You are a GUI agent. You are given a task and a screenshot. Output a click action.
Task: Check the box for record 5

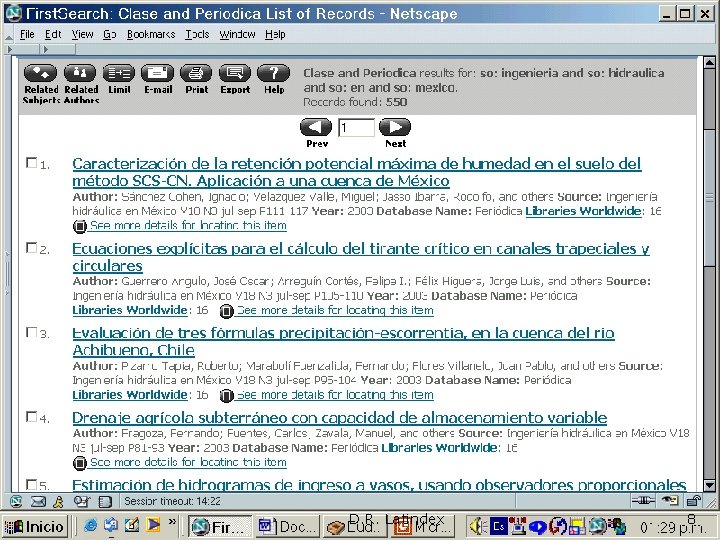(x=31, y=484)
